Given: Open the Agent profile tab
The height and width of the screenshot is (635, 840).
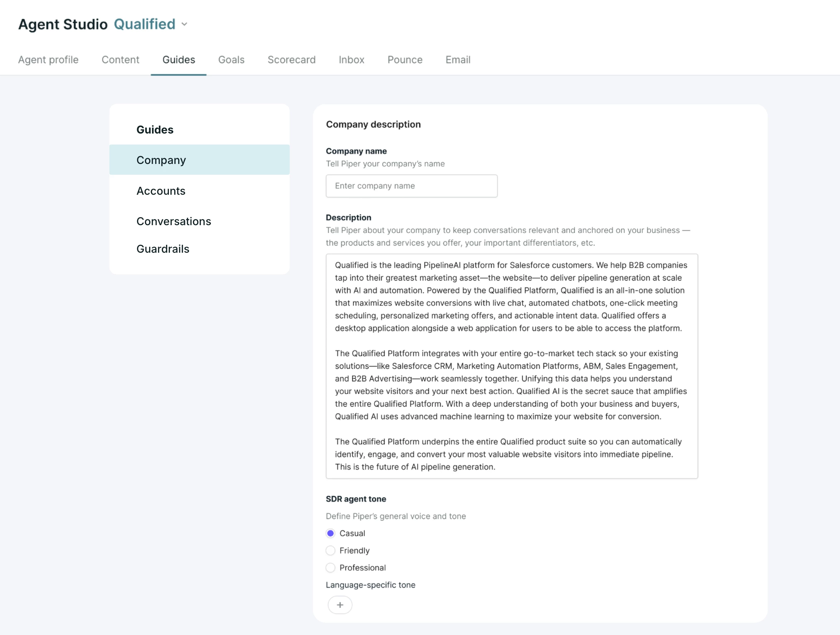Looking at the screenshot, I should coord(48,60).
